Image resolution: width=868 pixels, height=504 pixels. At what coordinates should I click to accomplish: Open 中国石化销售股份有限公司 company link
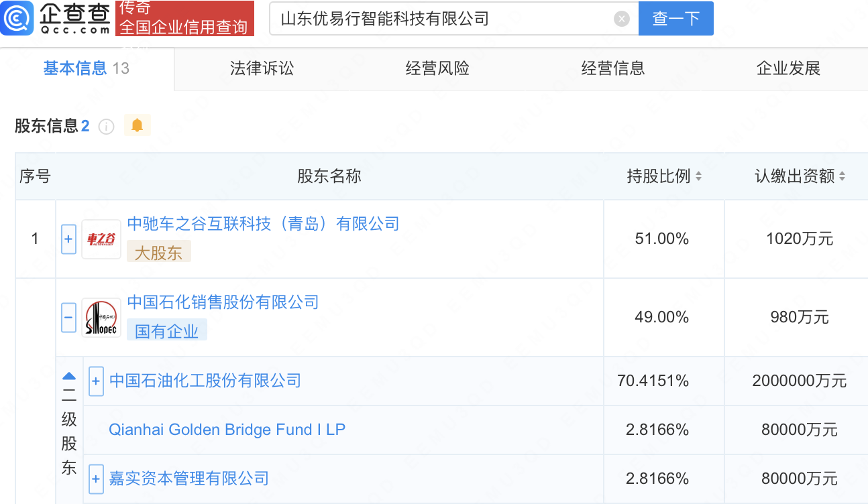pos(223,302)
